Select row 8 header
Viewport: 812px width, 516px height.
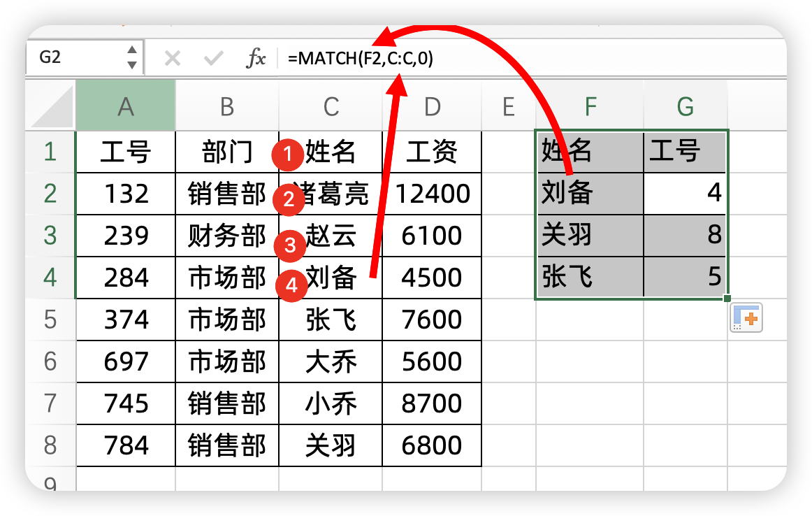[x=50, y=445]
